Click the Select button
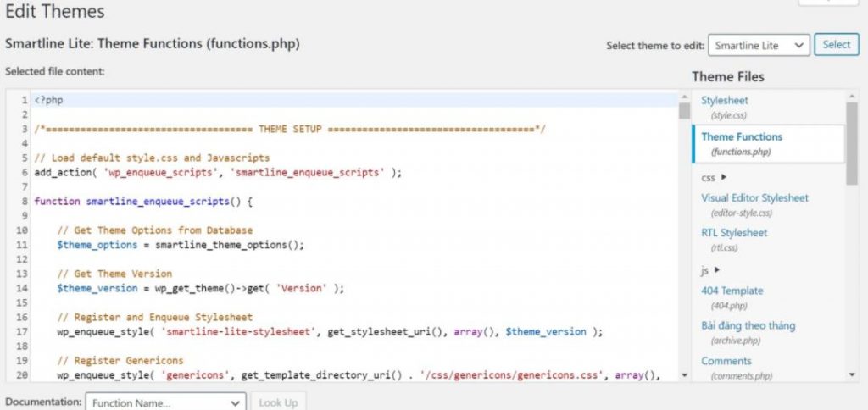This screenshot has height=410, width=868. (836, 45)
